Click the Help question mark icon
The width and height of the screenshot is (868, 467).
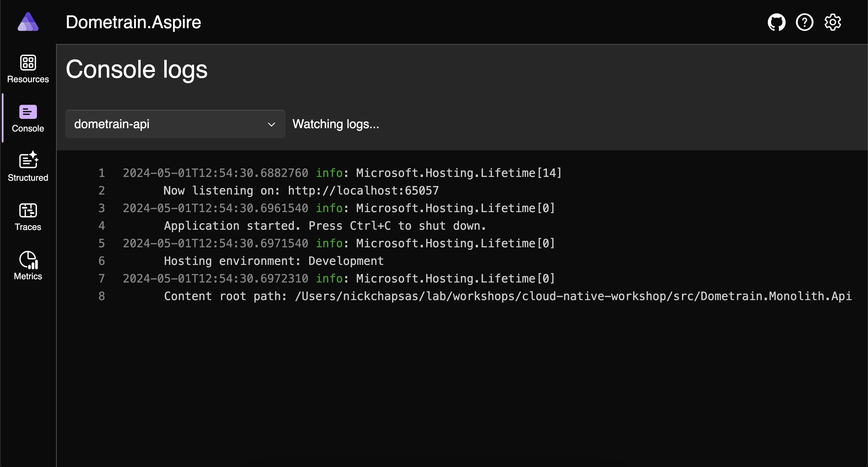click(804, 23)
